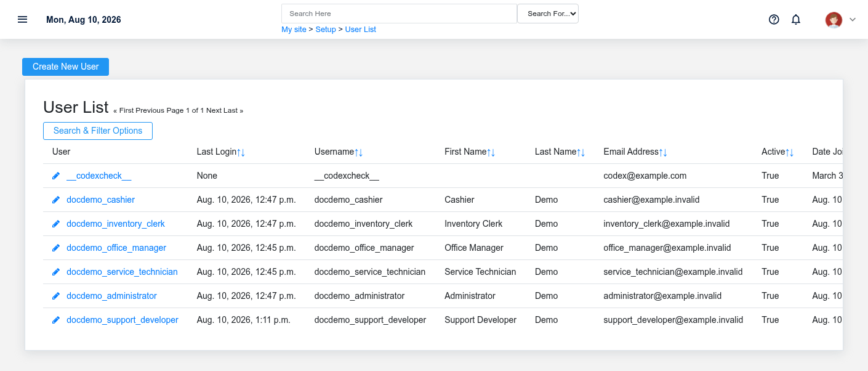Go to My site breadcrumb
Screen dimensions: 868x371
pyautogui.click(x=294, y=30)
